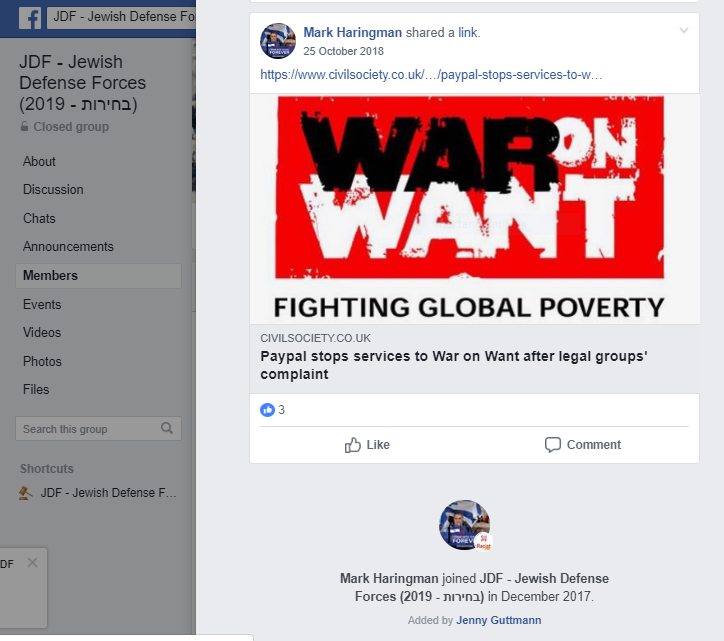Expand the post options chevron
The image size is (724, 641).
[684, 31]
